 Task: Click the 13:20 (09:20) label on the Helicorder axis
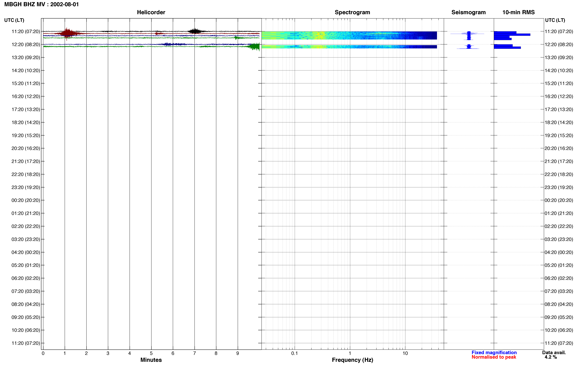point(26,57)
